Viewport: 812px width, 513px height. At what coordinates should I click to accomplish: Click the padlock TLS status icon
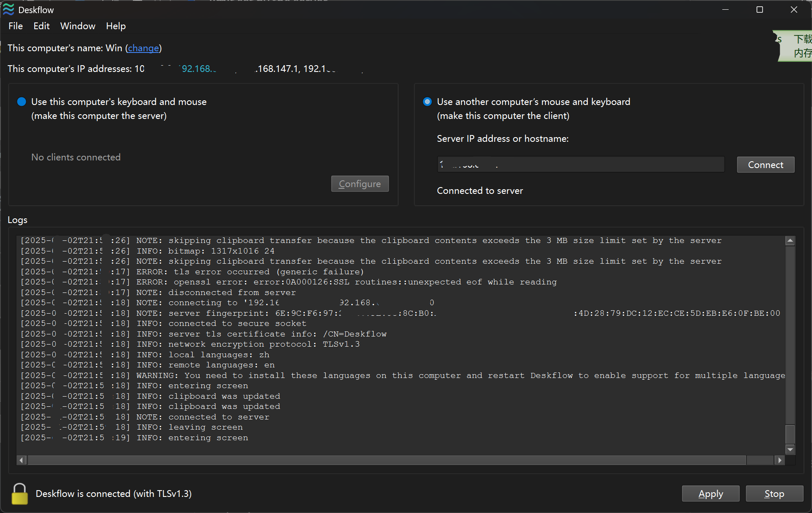[x=19, y=494]
